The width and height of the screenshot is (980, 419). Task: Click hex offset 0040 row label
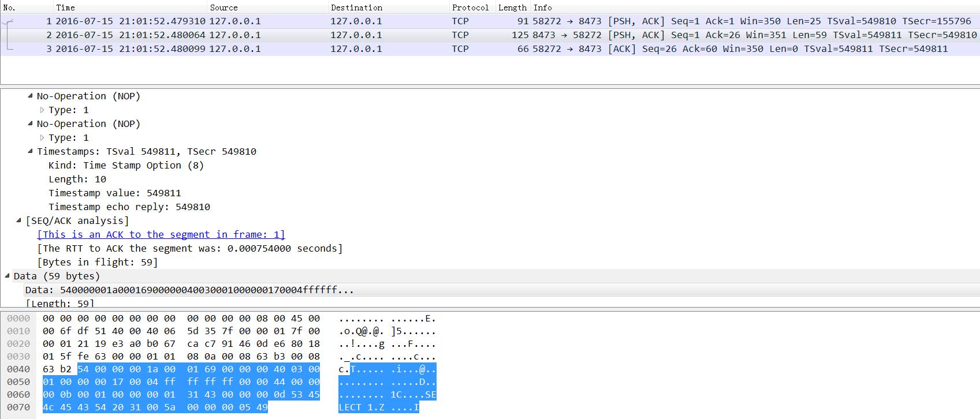[18, 369]
